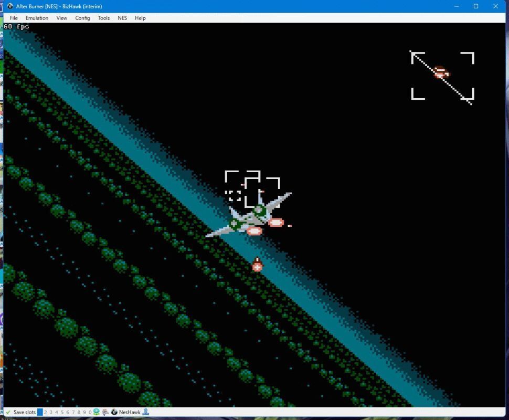This screenshot has width=509, height=420.
Task: Select save slot 3
Action: pyautogui.click(x=51, y=412)
